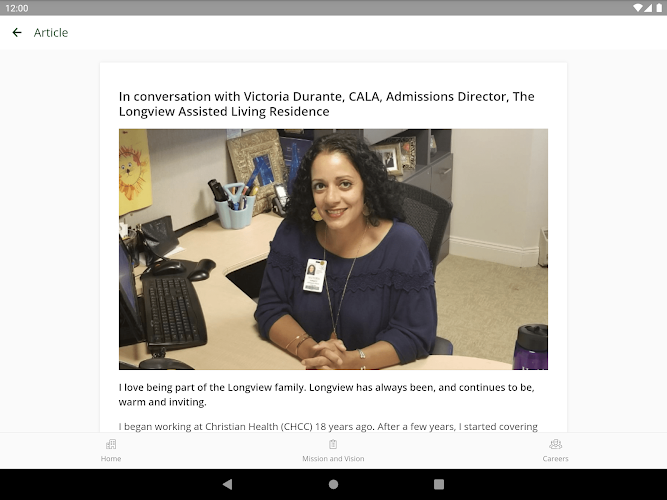Open the photo of the woman at her desk
This screenshot has height=500, width=667.
(x=333, y=249)
